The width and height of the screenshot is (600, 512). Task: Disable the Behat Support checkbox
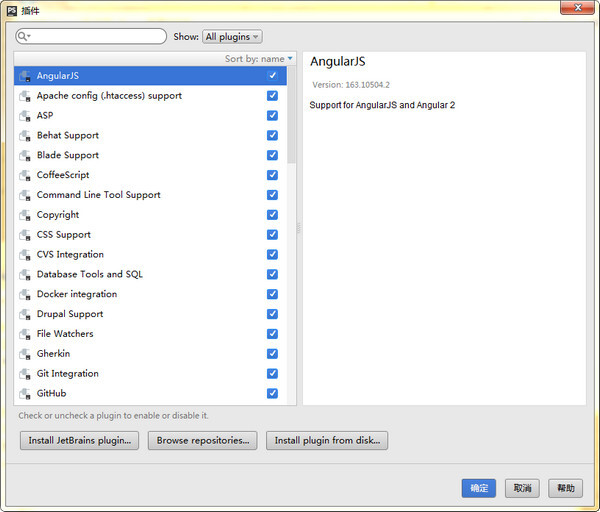[272, 135]
